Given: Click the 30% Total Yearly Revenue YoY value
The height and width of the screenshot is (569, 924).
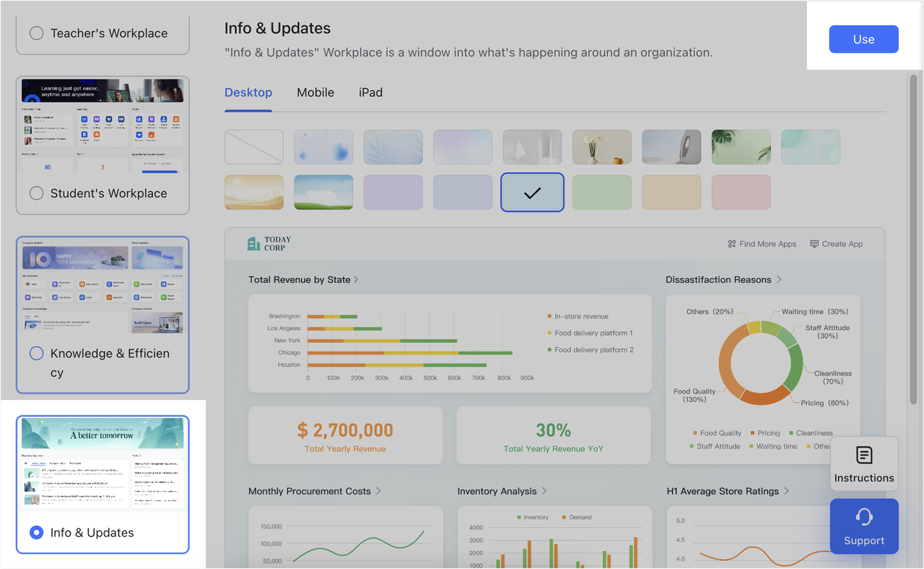Looking at the screenshot, I should (554, 430).
